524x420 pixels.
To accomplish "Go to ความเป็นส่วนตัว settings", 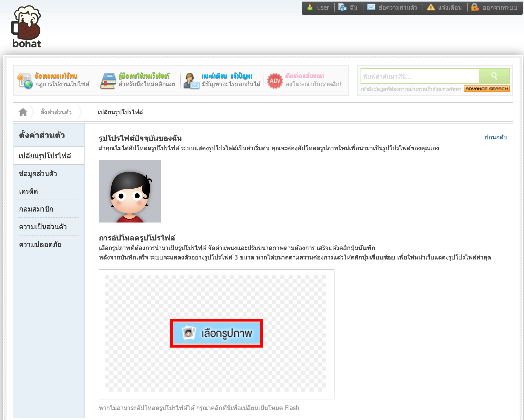I will (43, 227).
